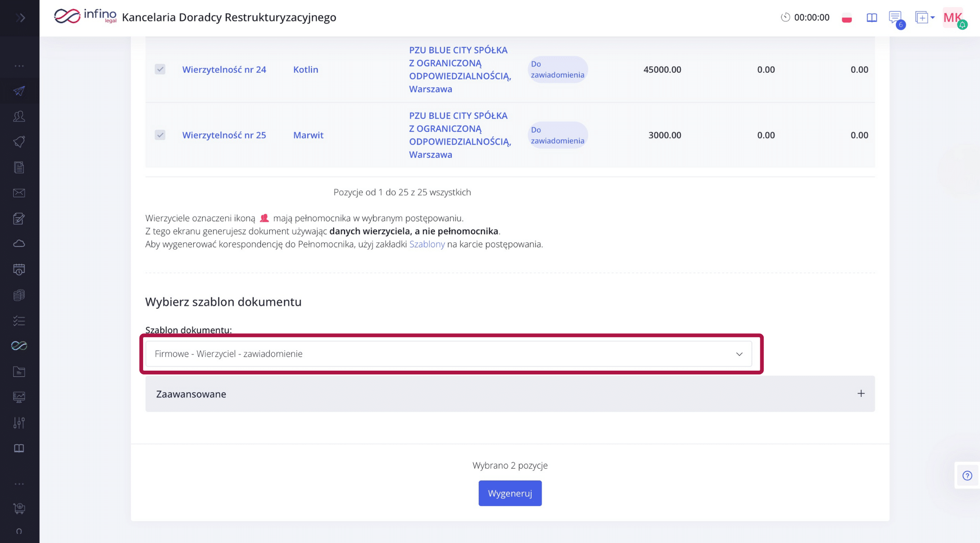Click the Polish flag language selector

click(847, 19)
